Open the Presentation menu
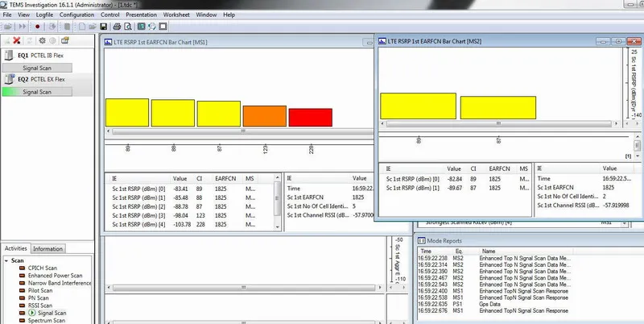This screenshot has height=324, width=644. click(141, 15)
